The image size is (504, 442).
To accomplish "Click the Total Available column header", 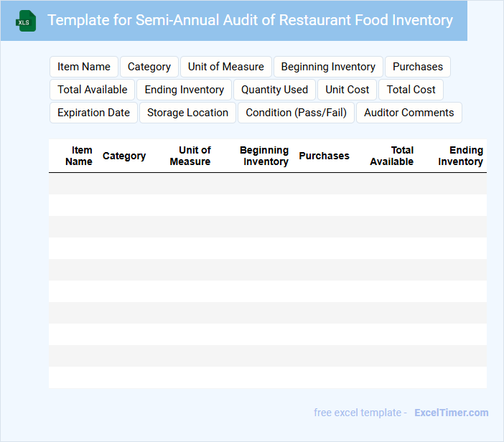I will (x=392, y=156).
